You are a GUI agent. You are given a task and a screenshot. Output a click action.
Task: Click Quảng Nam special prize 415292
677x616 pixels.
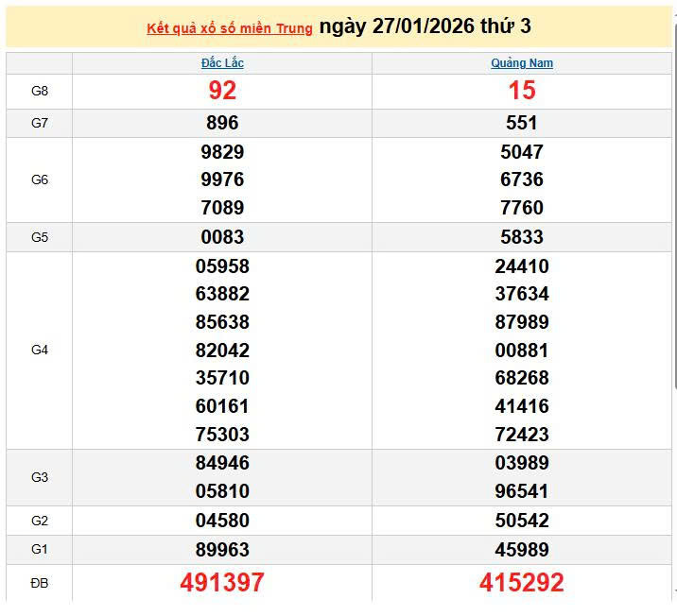[522, 583]
